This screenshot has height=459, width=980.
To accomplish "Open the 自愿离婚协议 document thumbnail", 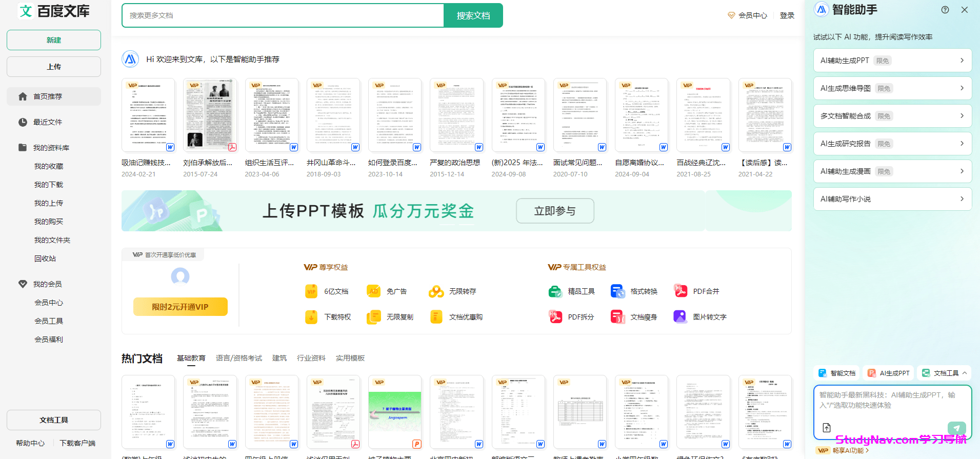I will tap(642, 115).
